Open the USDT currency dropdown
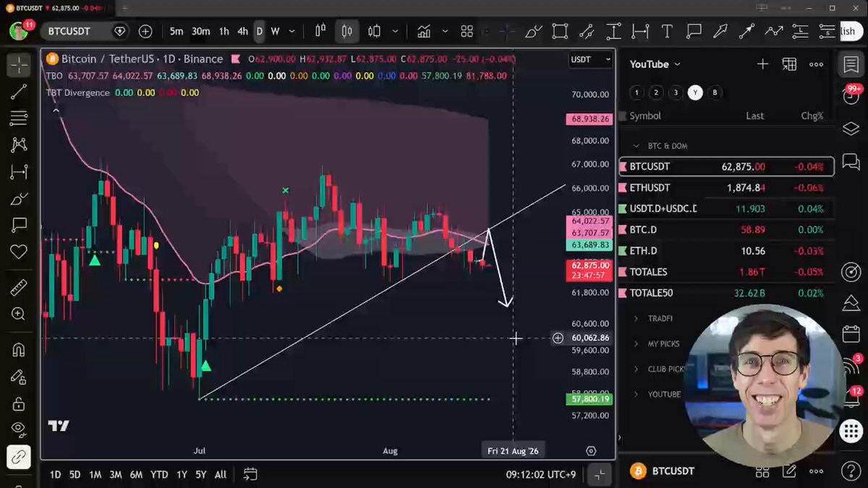Viewport: 868px width, 488px height. point(591,59)
